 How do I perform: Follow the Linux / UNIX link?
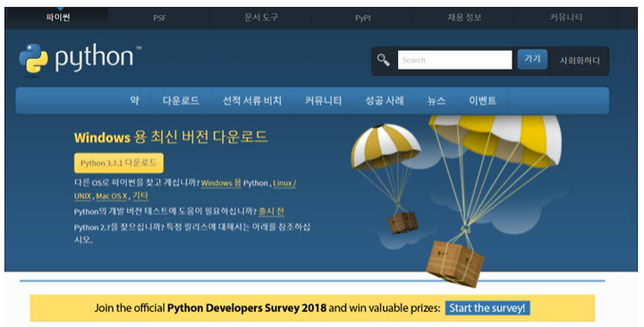pyautogui.click(x=284, y=183)
